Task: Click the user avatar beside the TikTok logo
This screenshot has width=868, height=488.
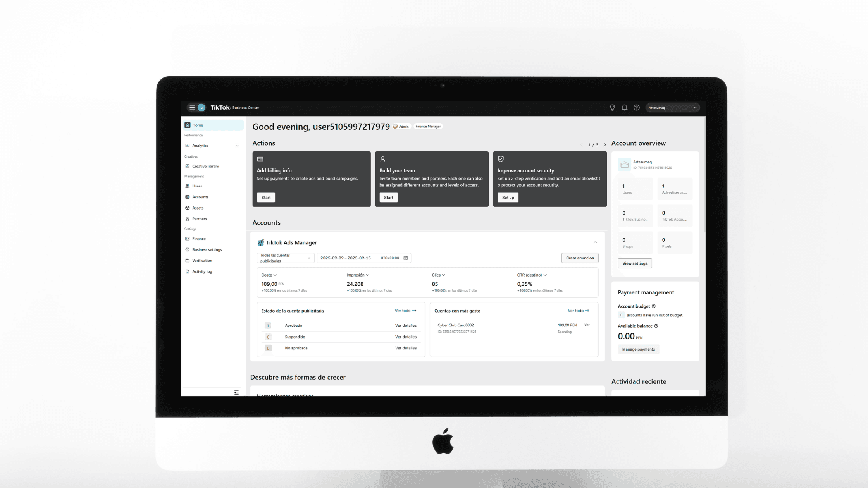Action: pos(201,108)
